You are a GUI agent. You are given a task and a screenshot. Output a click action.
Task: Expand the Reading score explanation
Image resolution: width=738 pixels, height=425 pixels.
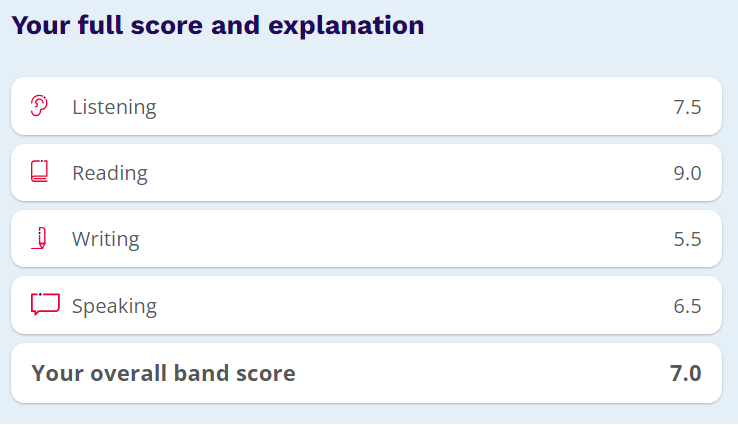366,173
